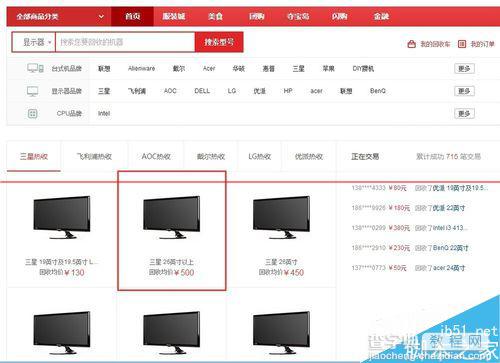Switch to the AOC热收 tab
500x363 pixels.
pyautogui.click(x=156, y=156)
